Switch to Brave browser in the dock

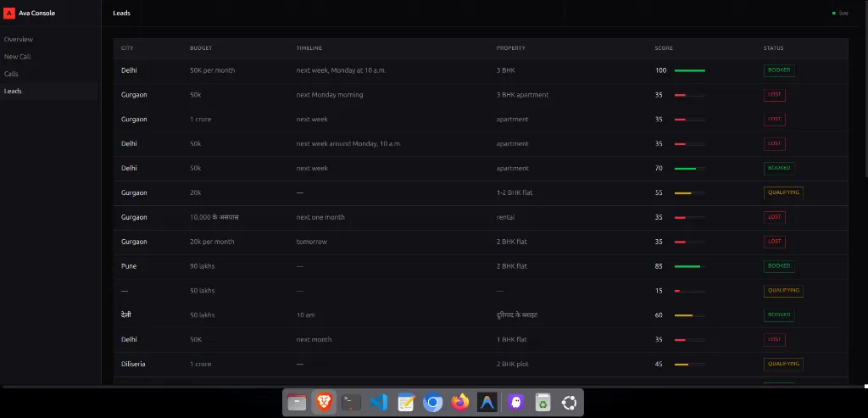(x=324, y=403)
